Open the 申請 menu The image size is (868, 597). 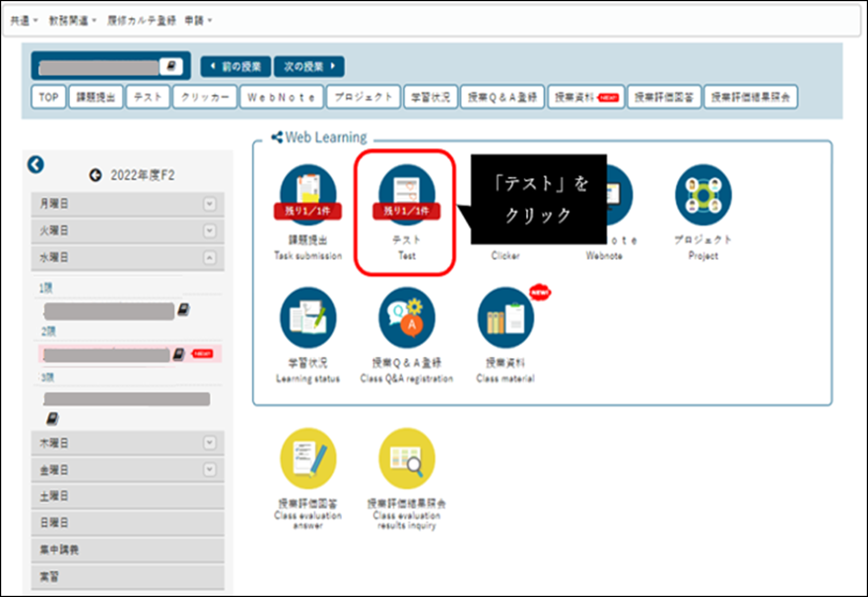[x=198, y=21]
